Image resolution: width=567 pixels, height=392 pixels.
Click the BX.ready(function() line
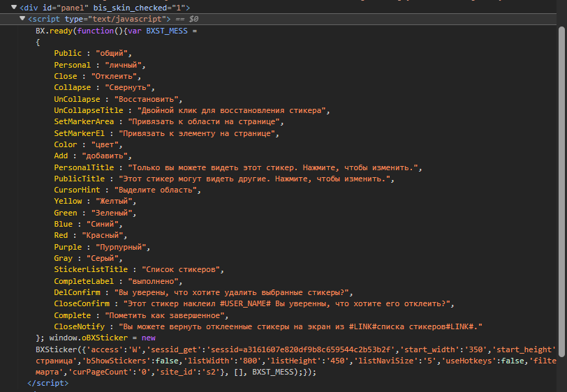tap(117, 31)
